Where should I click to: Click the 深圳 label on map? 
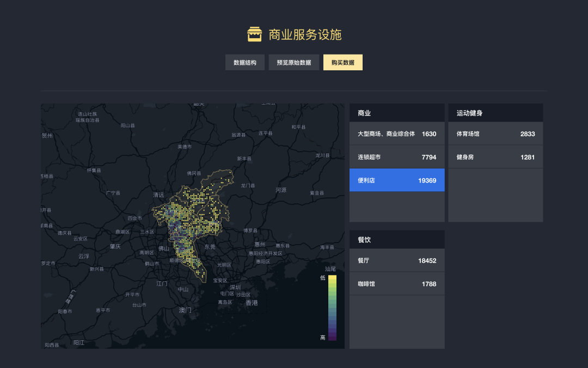pos(236,287)
